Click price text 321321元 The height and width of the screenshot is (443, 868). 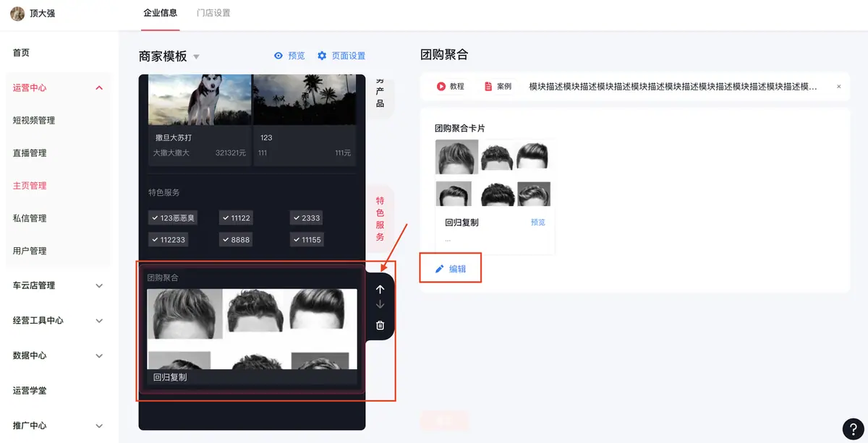pos(231,153)
